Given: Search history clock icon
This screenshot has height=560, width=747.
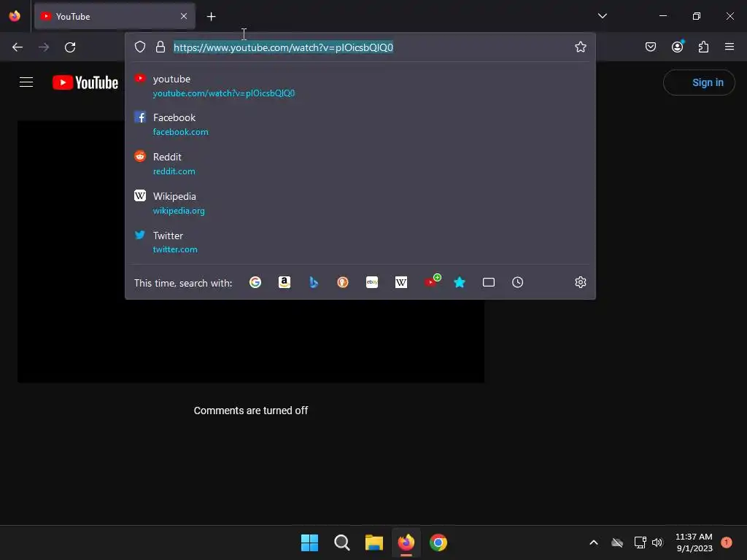Looking at the screenshot, I should [x=517, y=282].
